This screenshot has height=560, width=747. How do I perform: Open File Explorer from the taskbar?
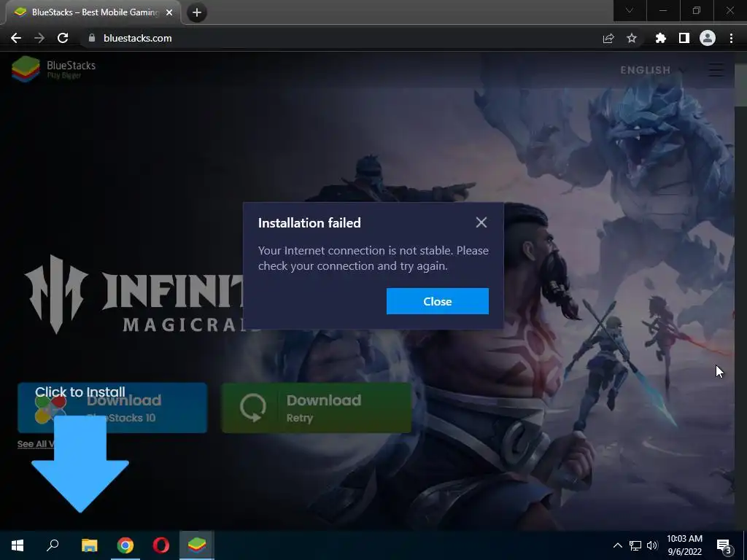point(89,545)
